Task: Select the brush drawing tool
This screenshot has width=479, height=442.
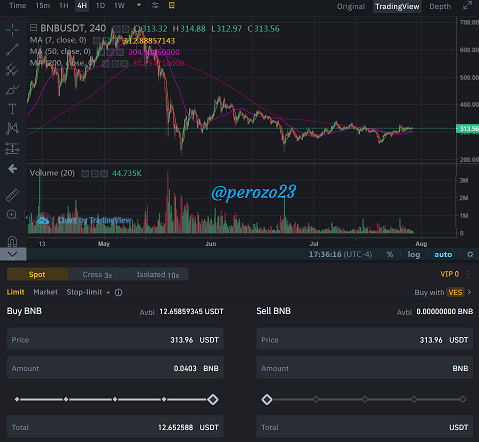Action: coord(12,89)
